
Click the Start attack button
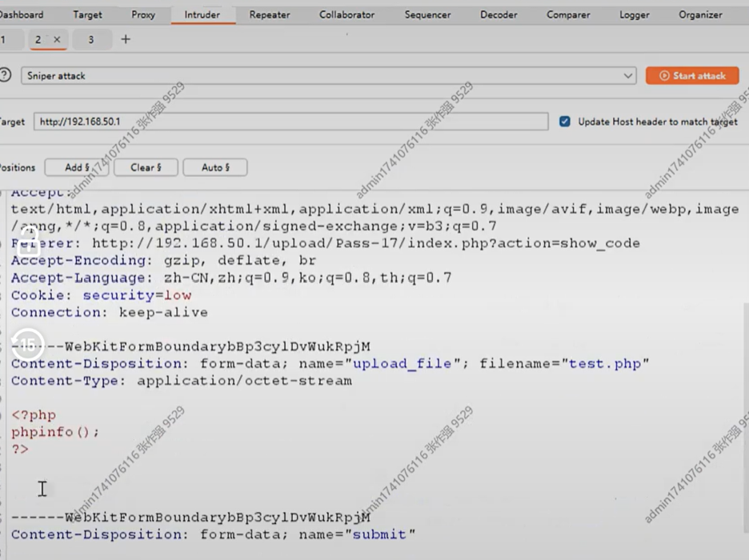pyautogui.click(x=692, y=75)
